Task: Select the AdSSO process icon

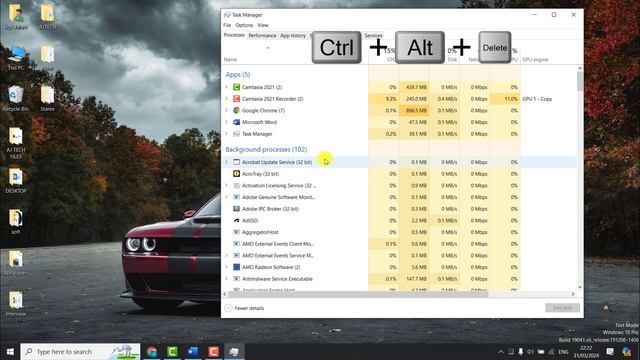Action: (236, 220)
